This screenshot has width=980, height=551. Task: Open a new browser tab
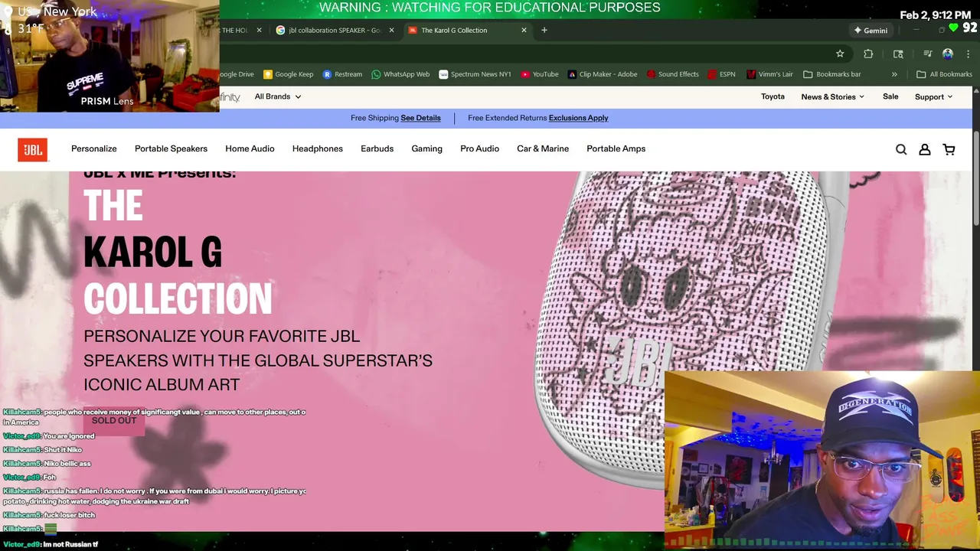(x=544, y=30)
